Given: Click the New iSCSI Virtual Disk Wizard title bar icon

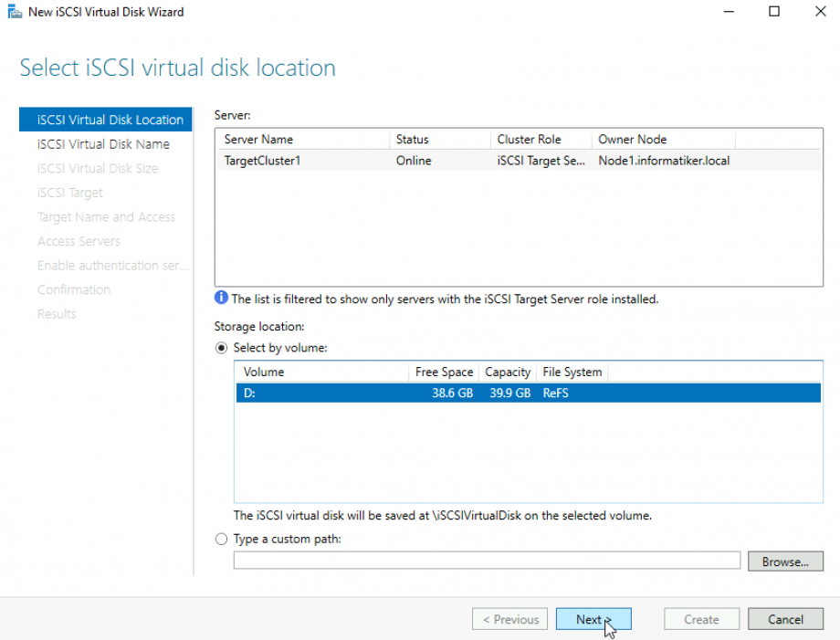Looking at the screenshot, I should (14, 11).
